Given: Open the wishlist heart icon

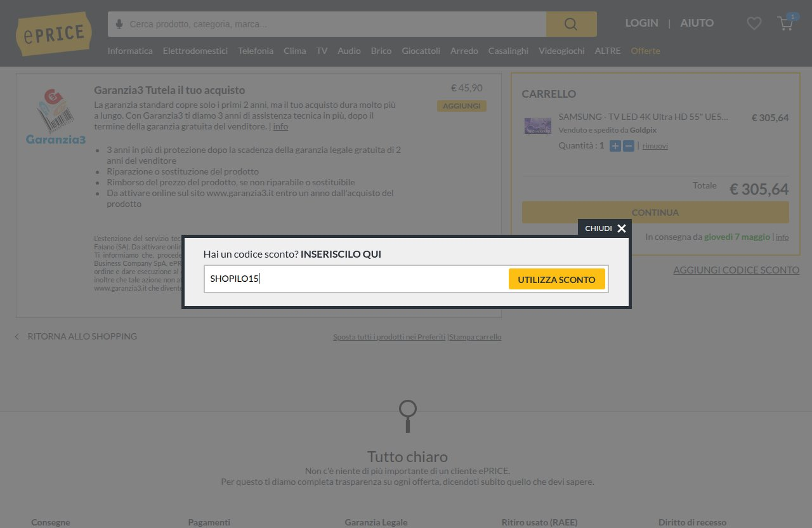Looking at the screenshot, I should click(x=754, y=23).
